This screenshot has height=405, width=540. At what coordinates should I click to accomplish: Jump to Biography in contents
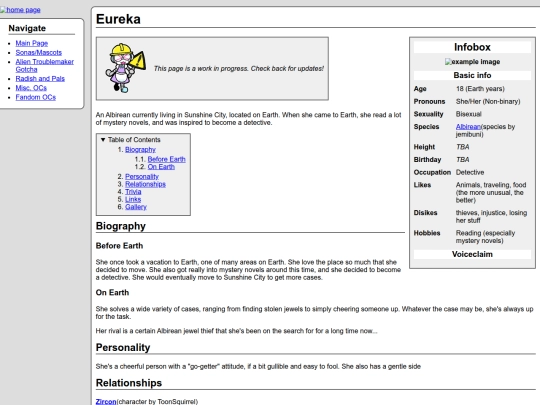coord(140,149)
